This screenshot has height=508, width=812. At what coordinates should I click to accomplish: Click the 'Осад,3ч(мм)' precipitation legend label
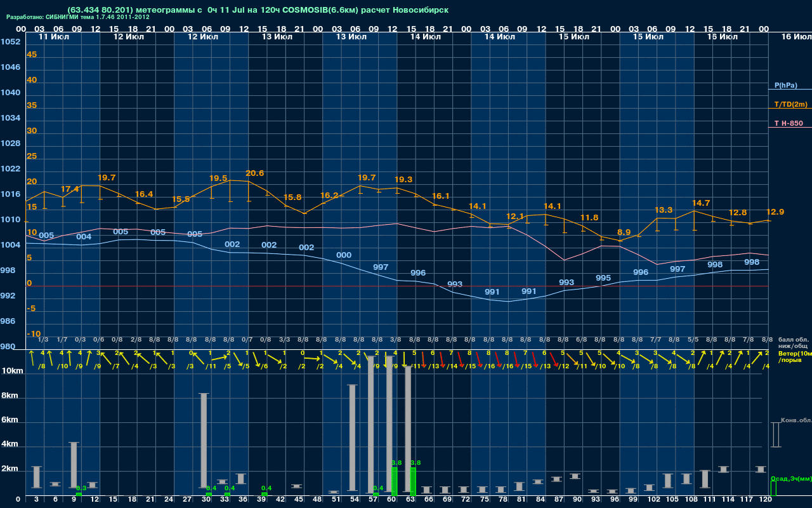(x=791, y=478)
